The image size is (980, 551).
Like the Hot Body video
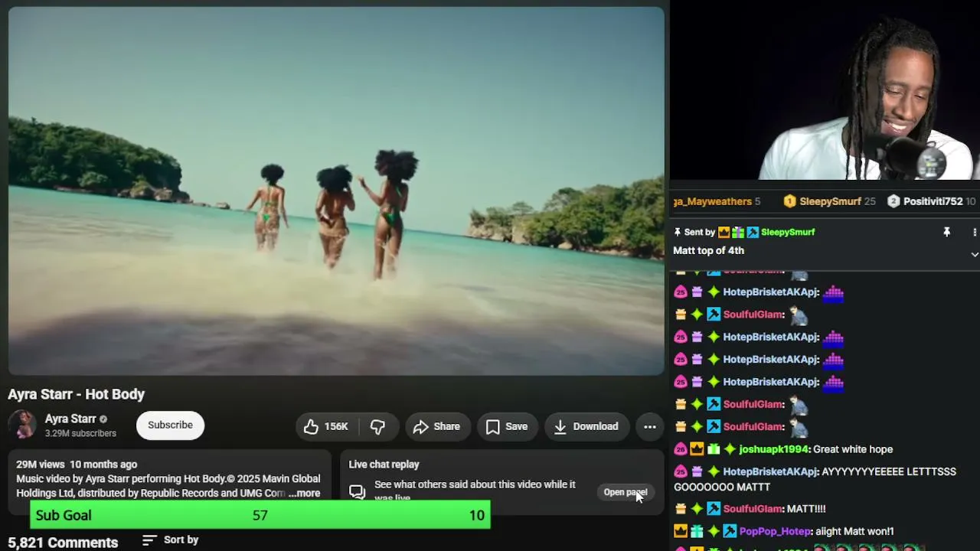326,427
